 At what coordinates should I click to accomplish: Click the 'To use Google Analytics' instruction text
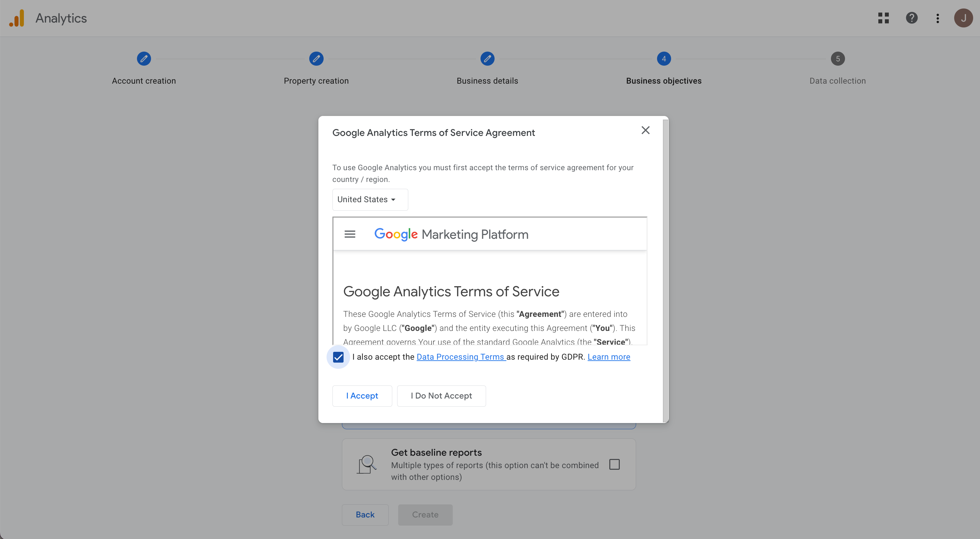click(x=483, y=173)
